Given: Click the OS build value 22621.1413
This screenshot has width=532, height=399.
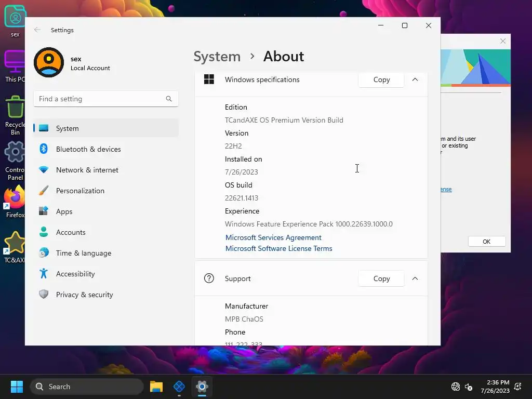Looking at the screenshot, I should [242, 198].
